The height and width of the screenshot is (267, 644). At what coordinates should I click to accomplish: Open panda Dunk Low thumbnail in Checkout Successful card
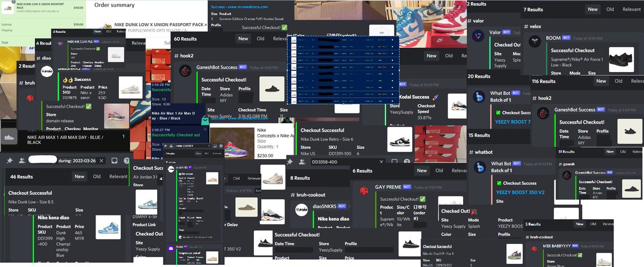click(x=400, y=139)
